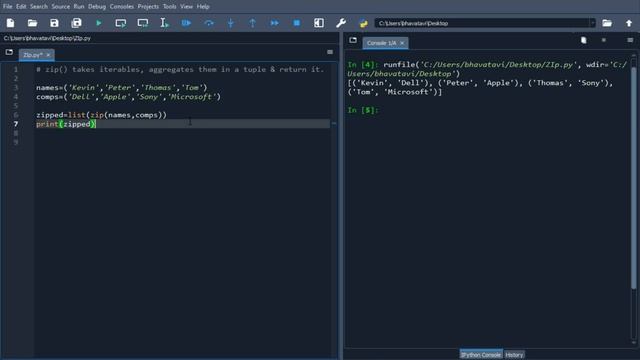Open the File menu
The image size is (640, 360).
click(x=7, y=7)
